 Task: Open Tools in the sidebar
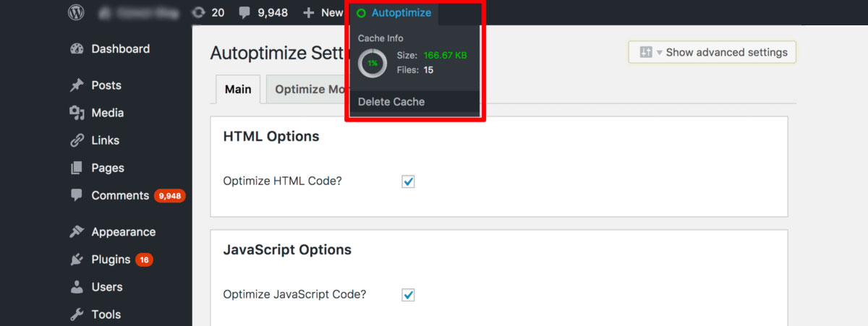pyautogui.click(x=106, y=314)
